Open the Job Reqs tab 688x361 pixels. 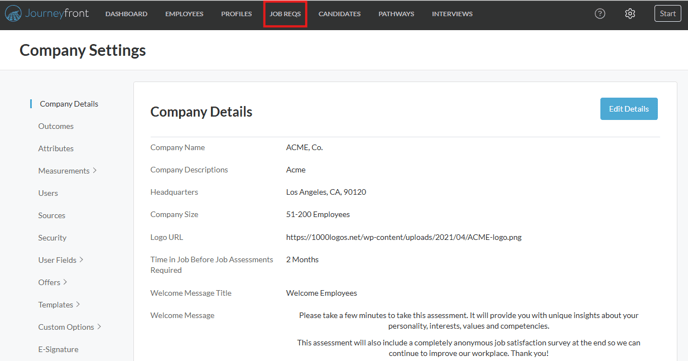click(x=285, y=14)
